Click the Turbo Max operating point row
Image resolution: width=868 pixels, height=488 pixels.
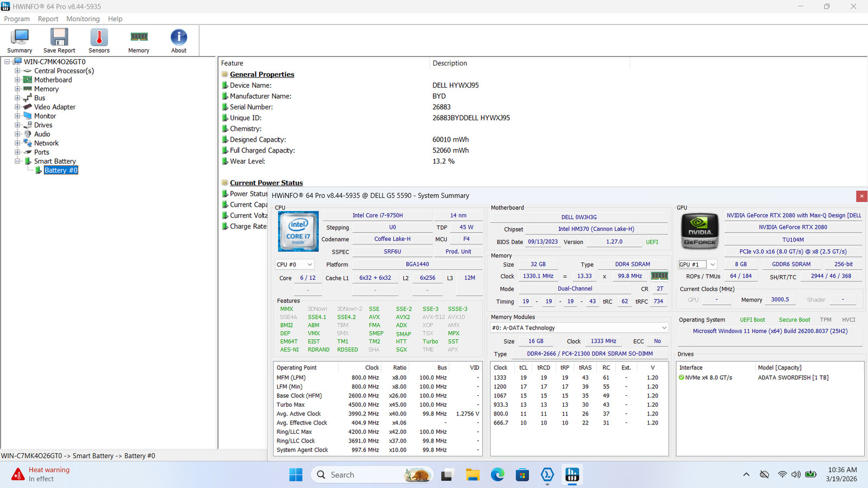378,404
